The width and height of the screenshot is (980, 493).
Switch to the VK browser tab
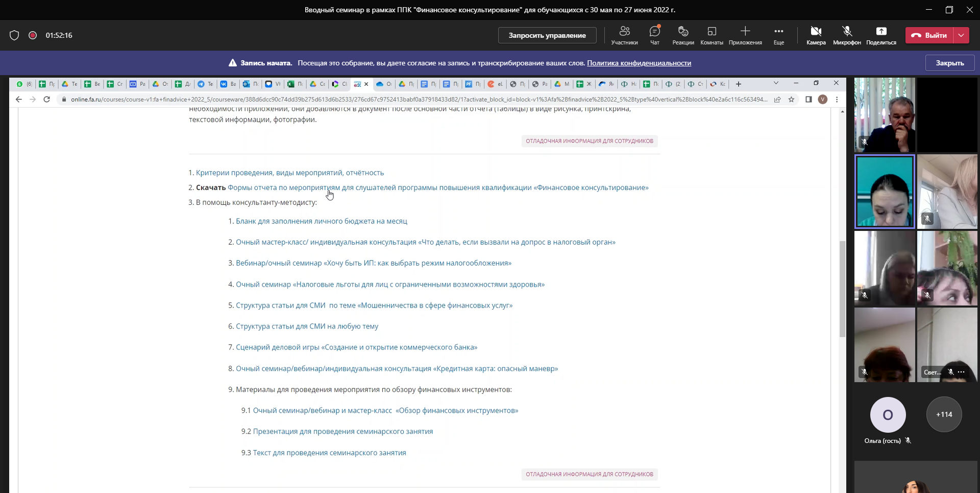228,84
